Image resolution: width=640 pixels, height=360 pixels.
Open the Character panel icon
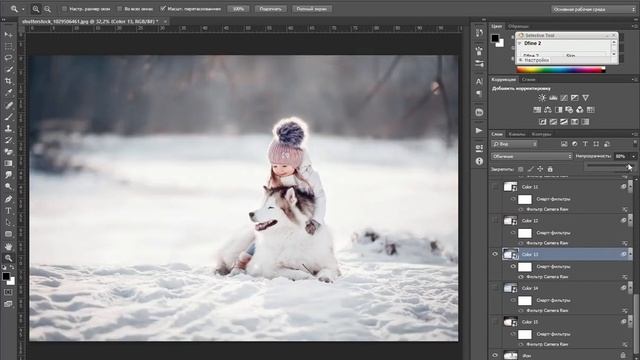point(479,81)
